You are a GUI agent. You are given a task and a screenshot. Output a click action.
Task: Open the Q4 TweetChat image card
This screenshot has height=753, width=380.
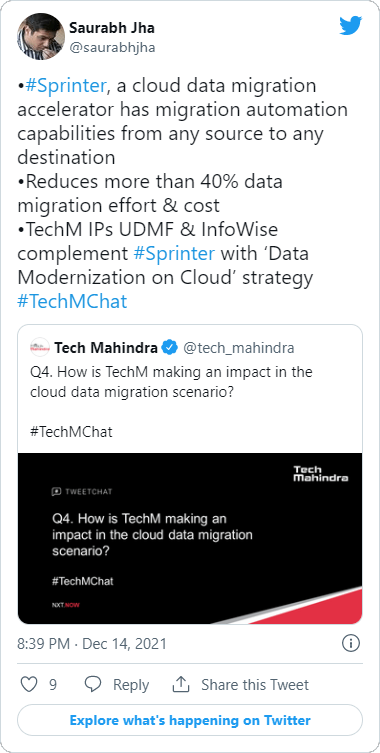point(190,538)
